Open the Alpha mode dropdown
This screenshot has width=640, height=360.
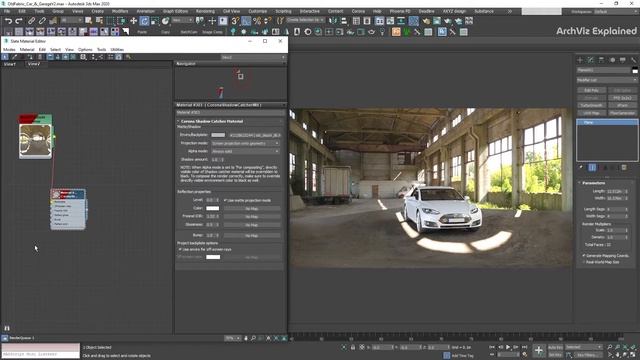245,151
